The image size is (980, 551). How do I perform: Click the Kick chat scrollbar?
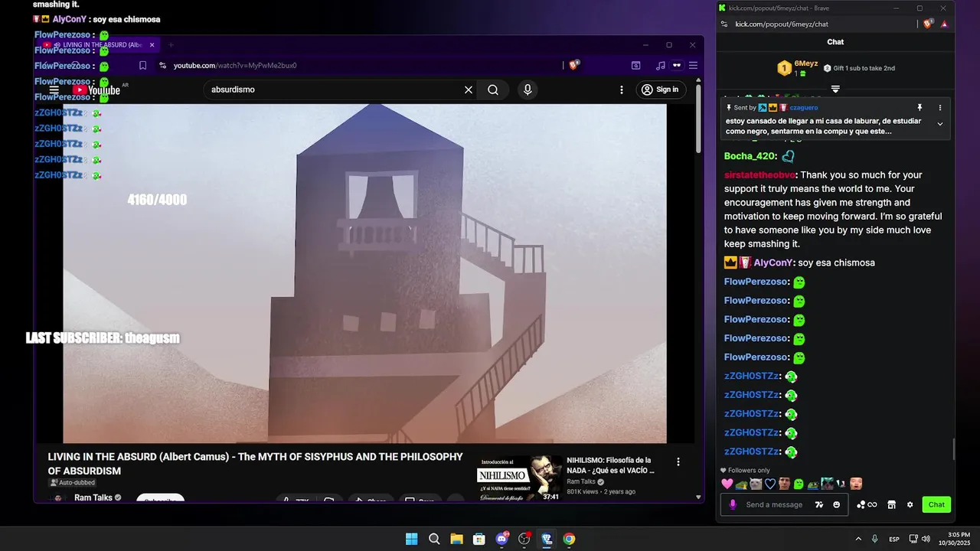click(953, 449)
